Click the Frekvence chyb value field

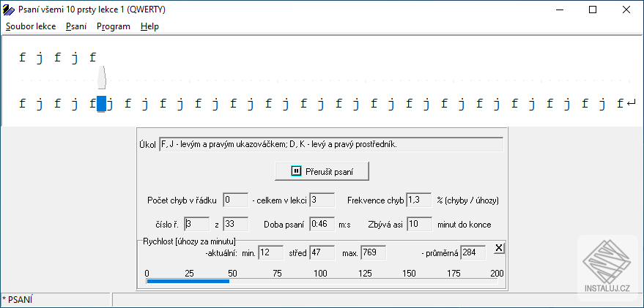click(418, 199)
